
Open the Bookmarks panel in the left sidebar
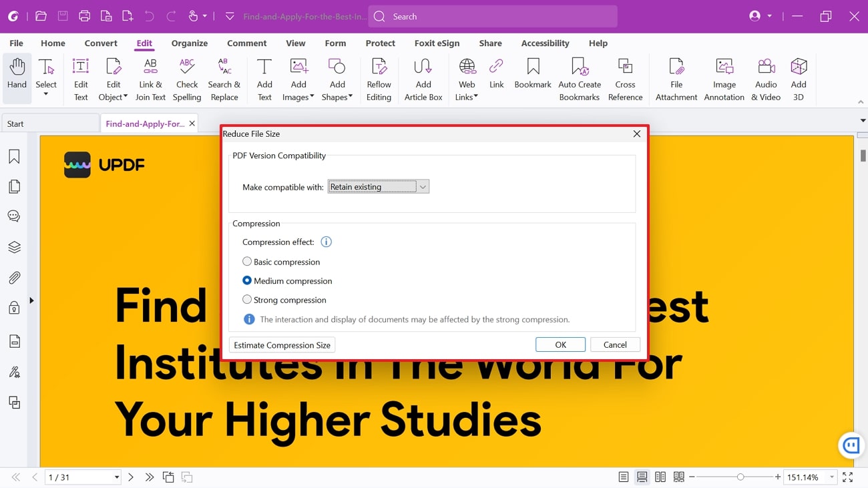14,156
